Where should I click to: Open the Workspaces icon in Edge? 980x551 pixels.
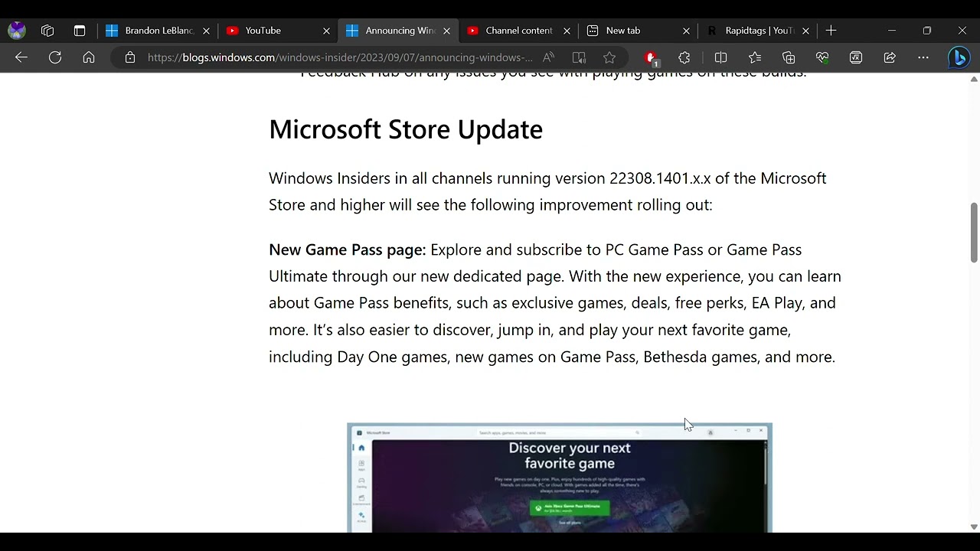click(47, 31)
